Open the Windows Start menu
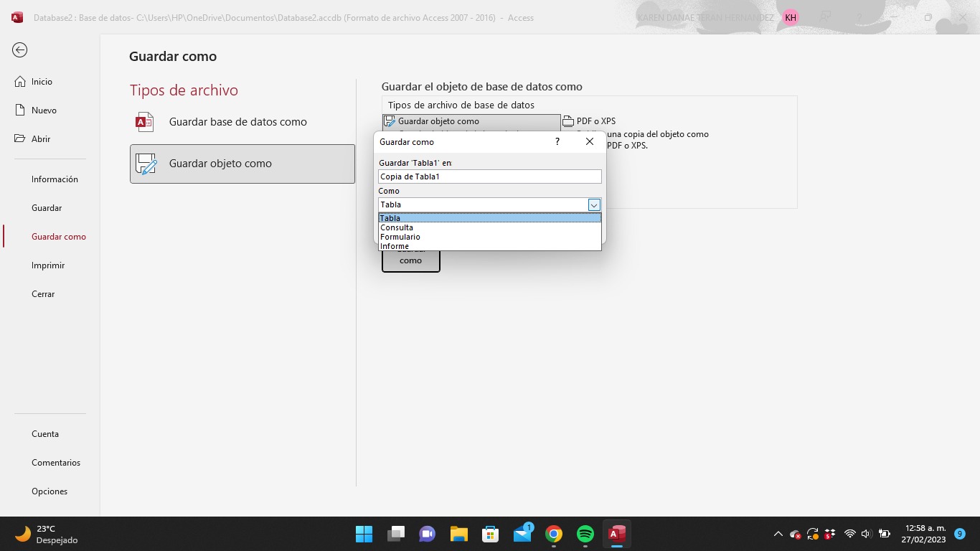 tap(364, 534)
